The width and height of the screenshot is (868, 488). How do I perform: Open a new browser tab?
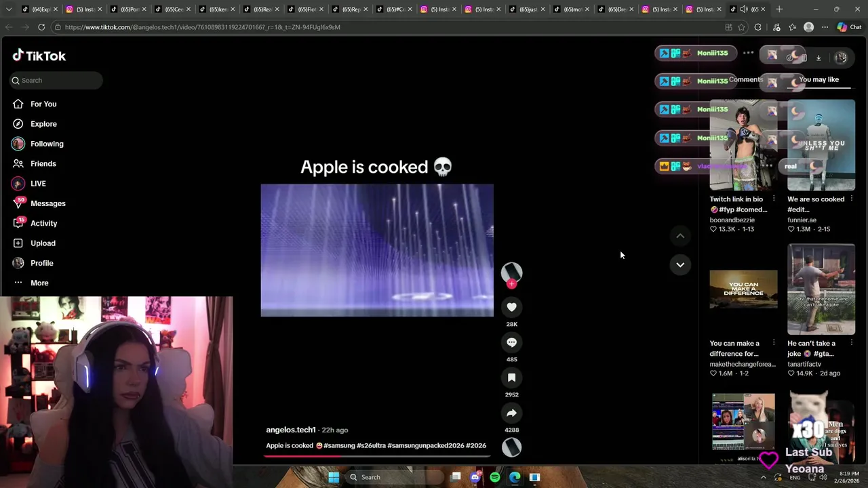779,9
